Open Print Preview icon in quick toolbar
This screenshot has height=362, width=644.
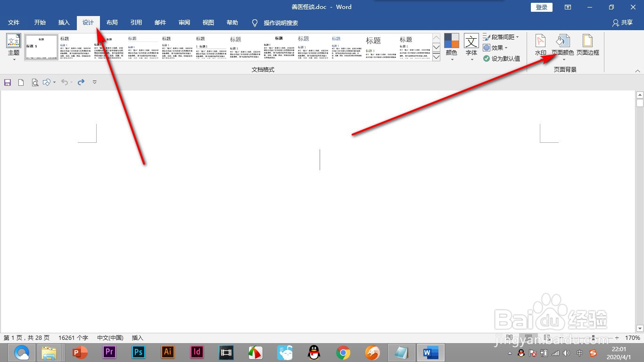[x=34, y=82]
